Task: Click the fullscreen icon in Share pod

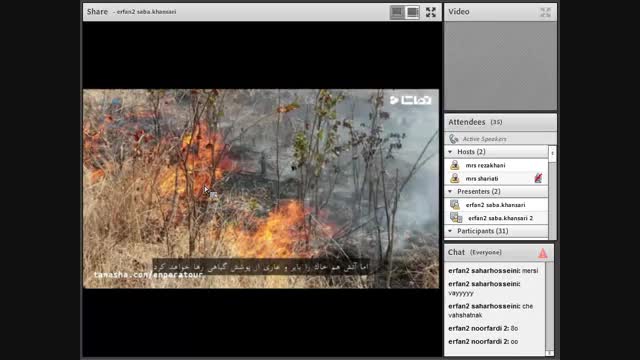Action: [x=431, y=12]
